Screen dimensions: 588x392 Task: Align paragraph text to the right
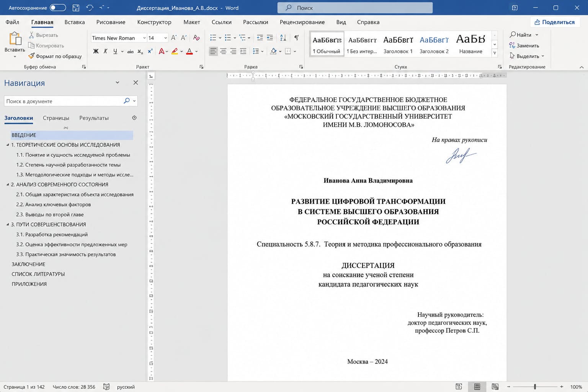tap(233, 51)
